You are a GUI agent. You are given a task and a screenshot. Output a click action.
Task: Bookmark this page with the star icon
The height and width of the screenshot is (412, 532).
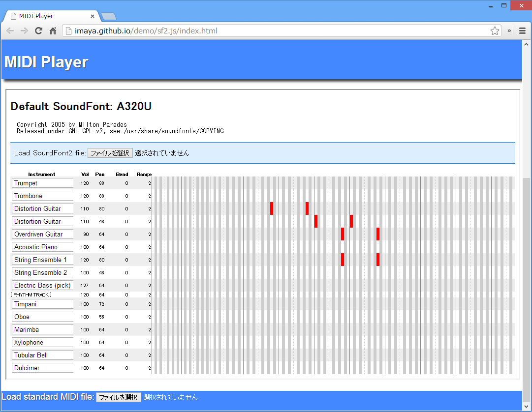(x=495, y=31)
